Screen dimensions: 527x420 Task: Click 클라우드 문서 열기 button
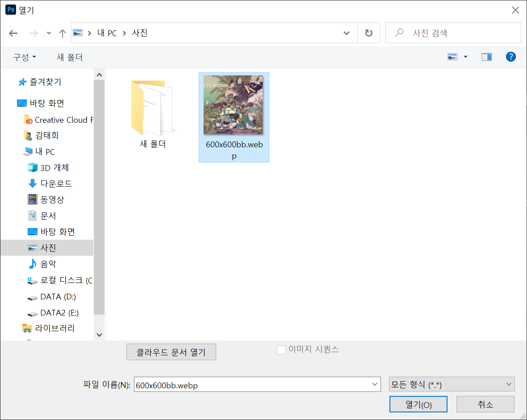pyautogui.click(x=171, y=352)
